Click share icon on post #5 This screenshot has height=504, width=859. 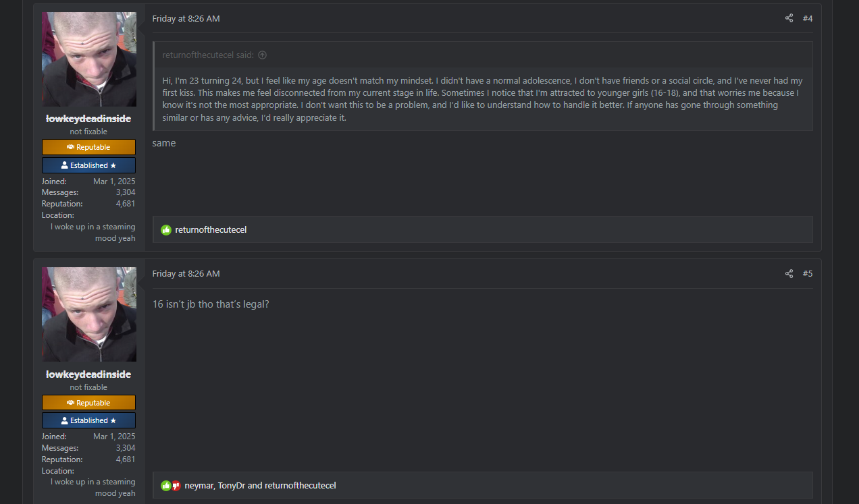click(789, 273)
